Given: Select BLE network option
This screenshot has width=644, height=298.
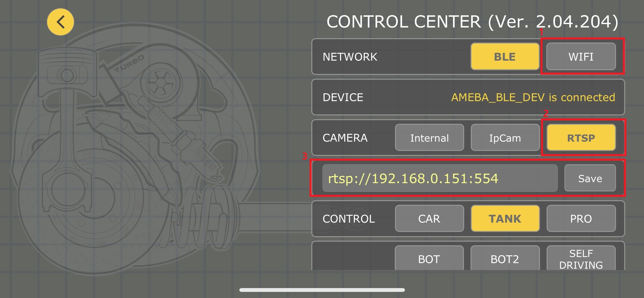Looking at the screenshot, I should click(x=505, y=57).
